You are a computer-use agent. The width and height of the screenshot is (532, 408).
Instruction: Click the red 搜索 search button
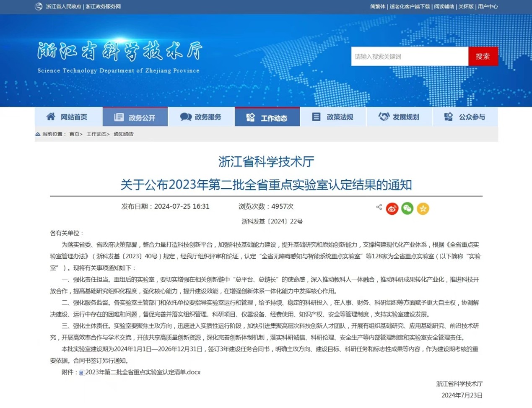click(483, 56)
